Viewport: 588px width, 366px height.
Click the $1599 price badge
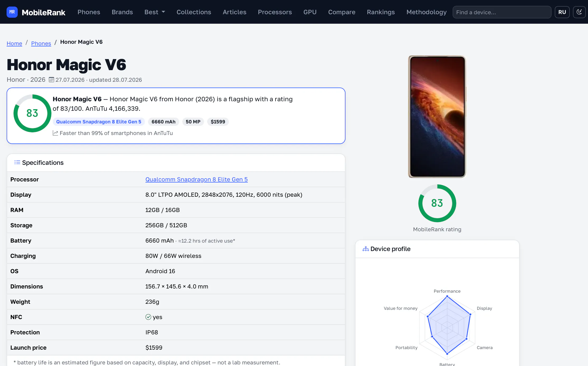(218, 122)
